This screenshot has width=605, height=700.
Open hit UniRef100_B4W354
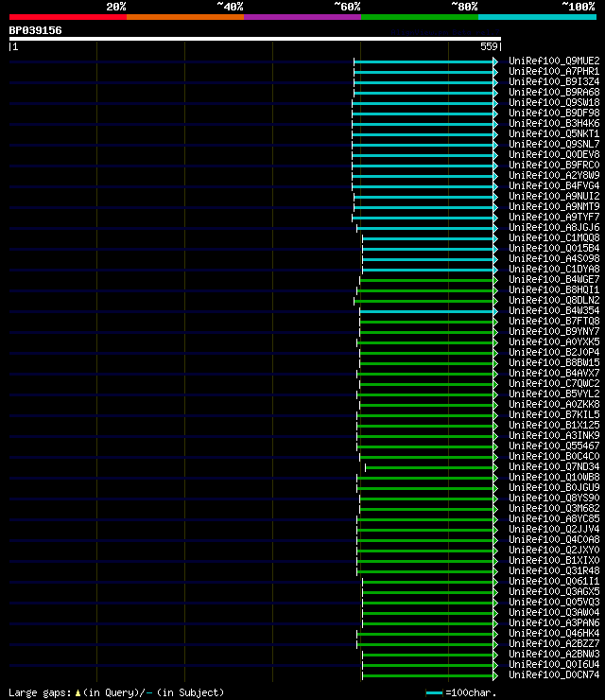554,310
